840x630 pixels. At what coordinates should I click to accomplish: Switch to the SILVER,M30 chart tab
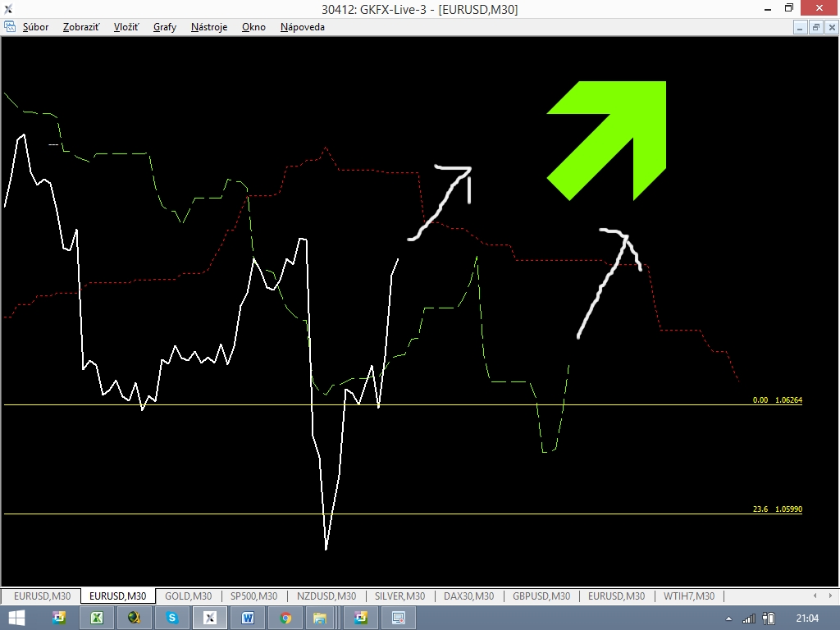tap(399, 596)
